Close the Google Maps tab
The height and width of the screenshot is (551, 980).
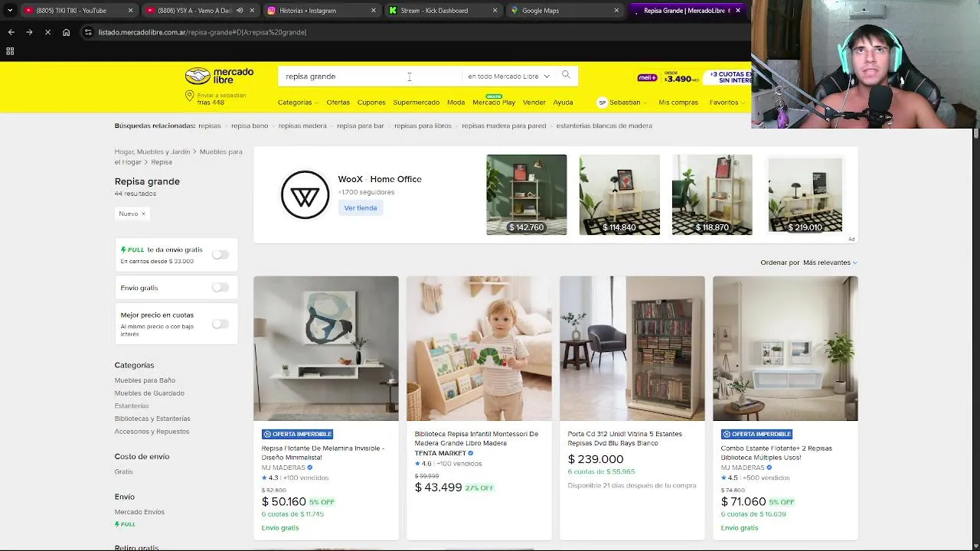pyautogui.click(x=616, y=11)
